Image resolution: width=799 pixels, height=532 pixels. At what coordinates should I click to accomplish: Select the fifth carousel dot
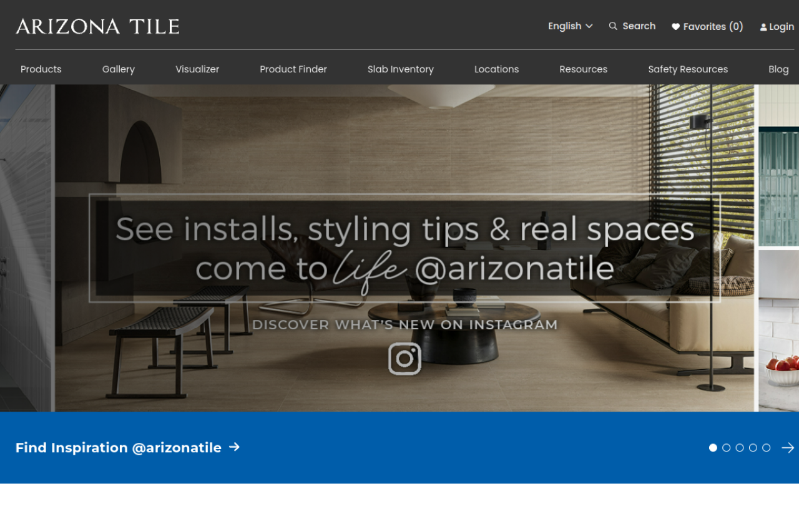point(767,448)
